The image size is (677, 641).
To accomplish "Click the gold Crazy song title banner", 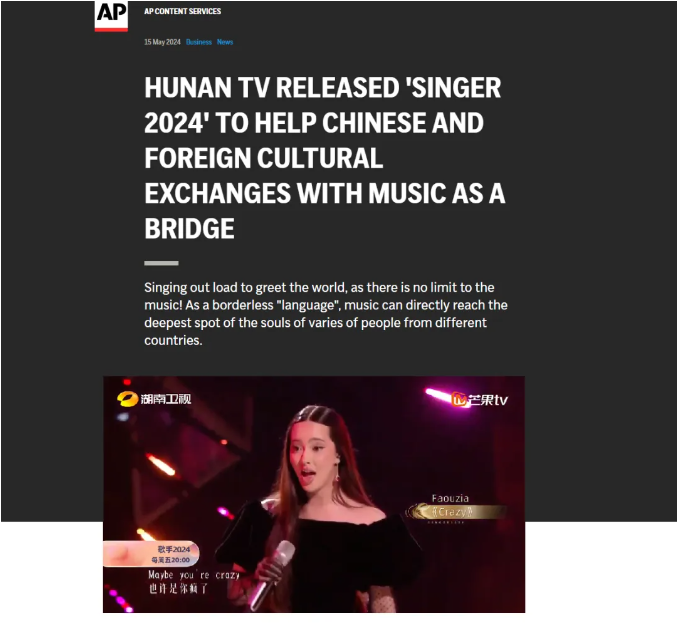I will (x=456, y=512).
